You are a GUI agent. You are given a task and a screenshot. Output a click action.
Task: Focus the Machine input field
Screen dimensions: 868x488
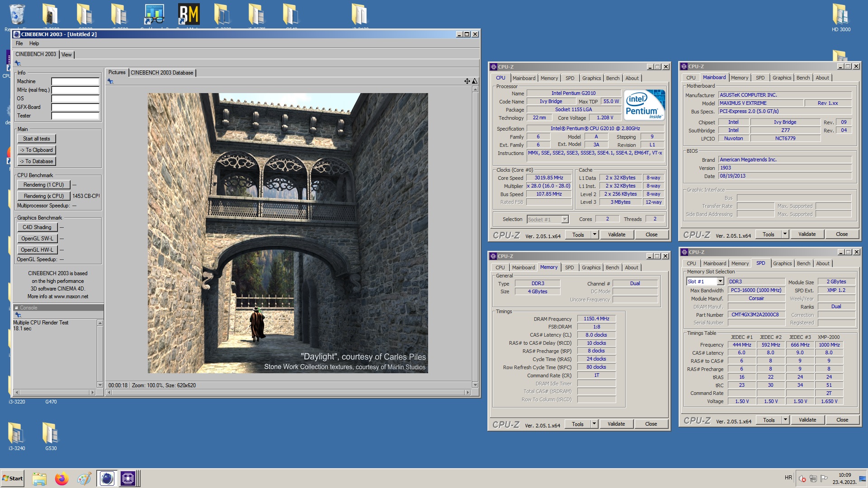coord(75,81)
